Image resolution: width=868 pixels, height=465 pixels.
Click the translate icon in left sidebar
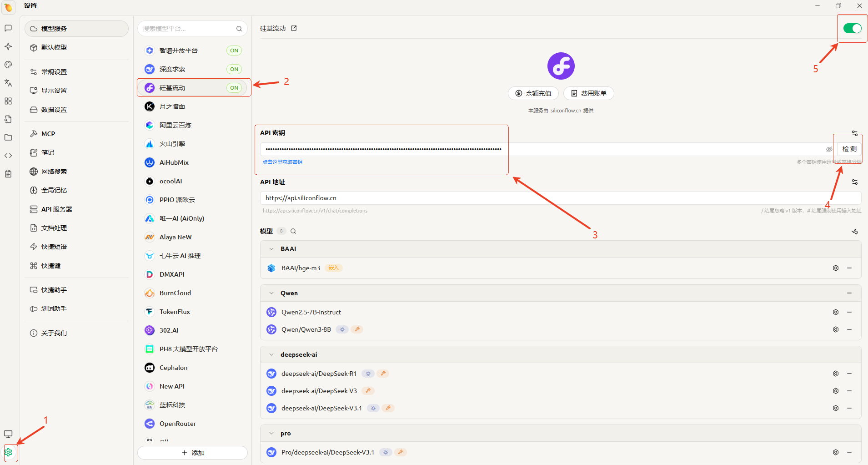click(x=8, y=83)
